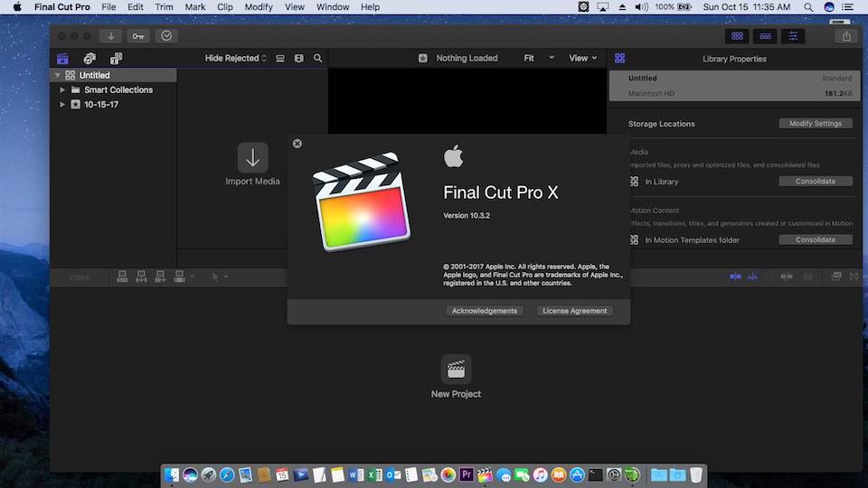
Task: Expand the 10-15-17 event
Action: coord(62,105)
